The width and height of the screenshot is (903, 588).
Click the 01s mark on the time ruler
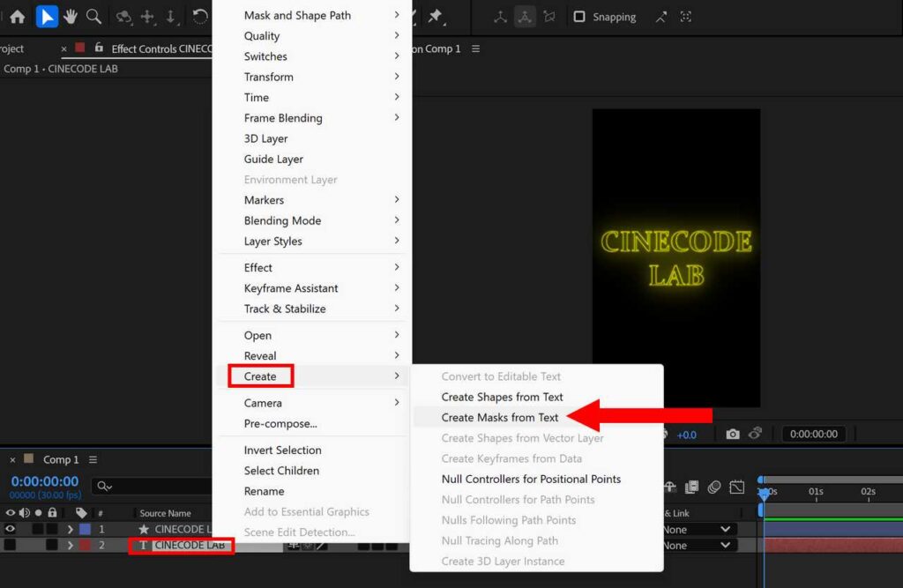[816, 491]
